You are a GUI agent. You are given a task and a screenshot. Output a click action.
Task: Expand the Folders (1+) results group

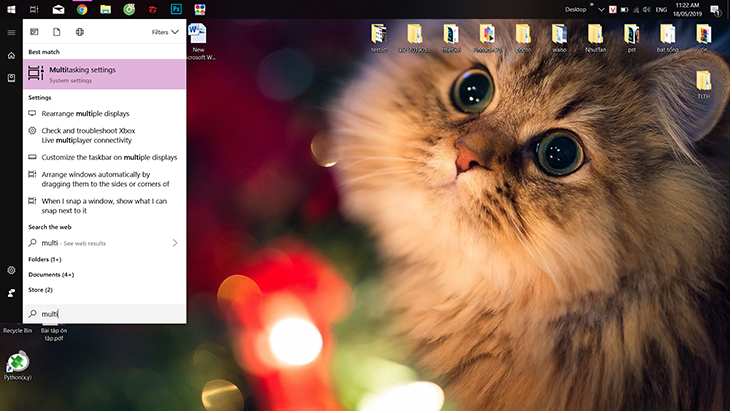point(45,259)
